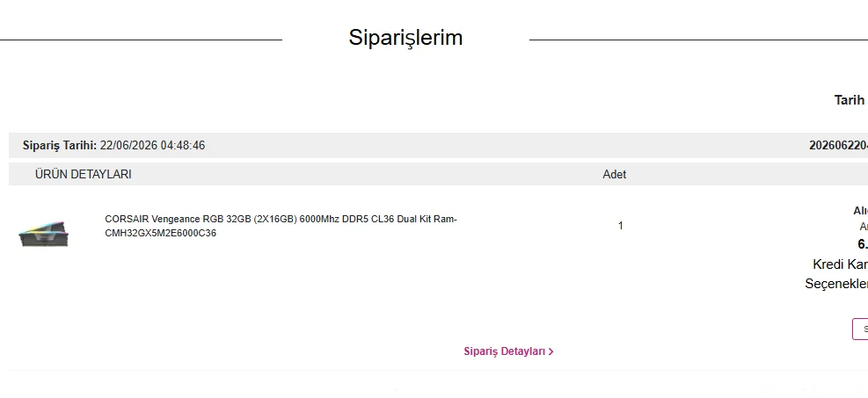Open the CORSAIR Vengeance RAM product thumbnail
Screen dimensions: 868x398
[43, 234]
